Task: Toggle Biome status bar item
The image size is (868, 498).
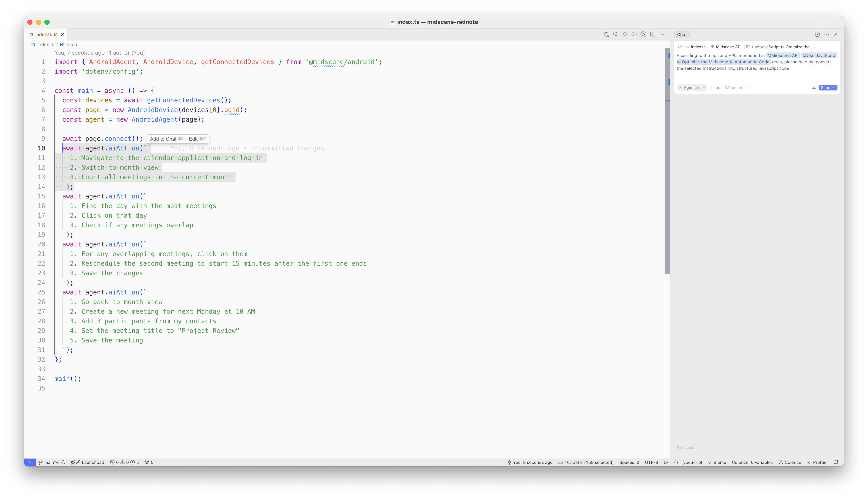Action: pos(717,462)
